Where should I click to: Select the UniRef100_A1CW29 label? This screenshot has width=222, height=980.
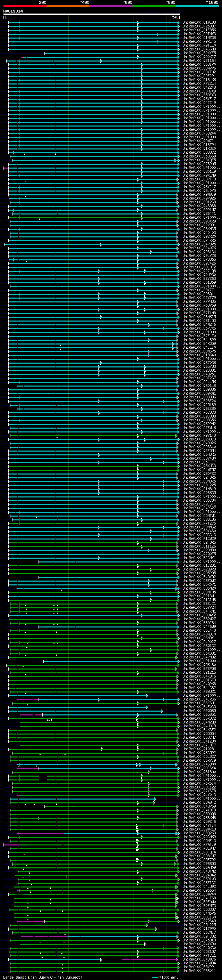(x=199, y=539)
